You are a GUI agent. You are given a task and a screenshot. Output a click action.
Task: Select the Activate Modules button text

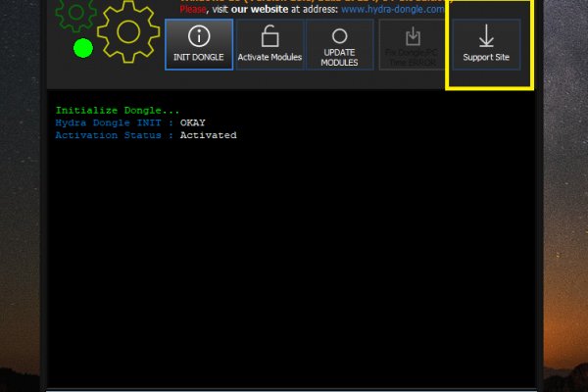click(269, 58)
